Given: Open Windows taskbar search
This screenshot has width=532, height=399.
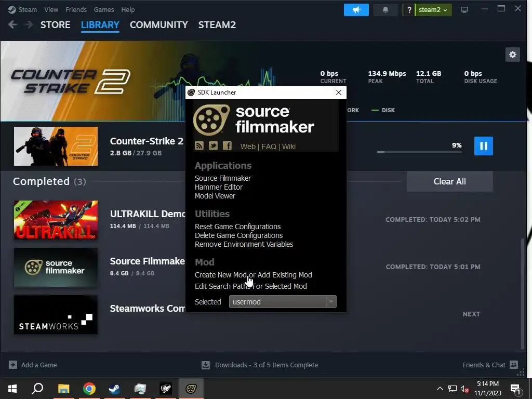Looking at the screenshot, I should (x=37, y=389).
